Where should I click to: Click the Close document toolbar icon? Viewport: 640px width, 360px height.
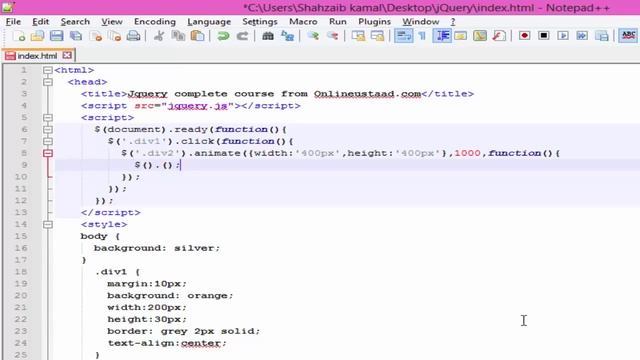point(96,36)
